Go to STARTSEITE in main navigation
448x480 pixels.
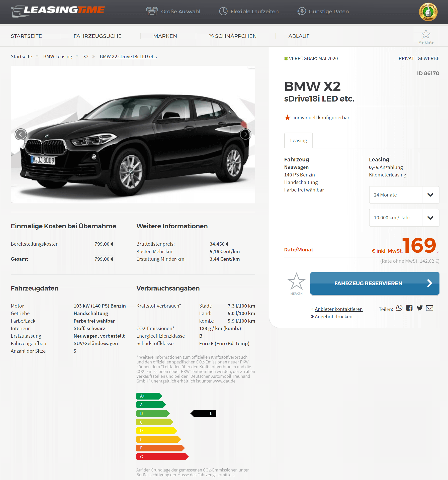tap(26, 36)
